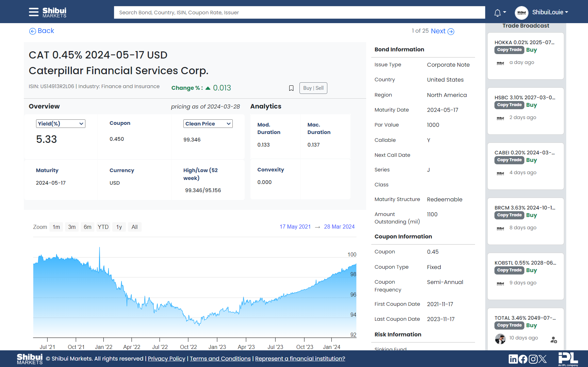Image resolution: width=588 pixels, height=367 pixels.
Task: Click the Next arrow circle icon
Action: coord(451,31)
